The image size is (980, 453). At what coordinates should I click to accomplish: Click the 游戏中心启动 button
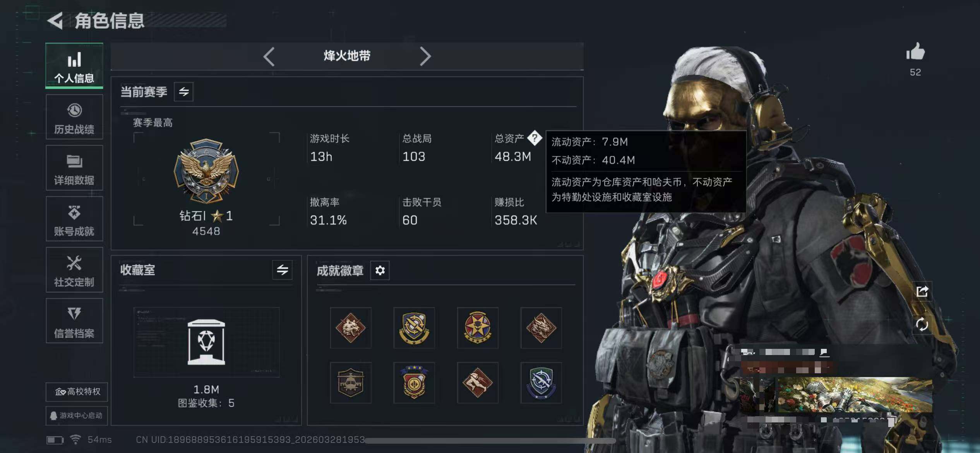coord(77,415)
